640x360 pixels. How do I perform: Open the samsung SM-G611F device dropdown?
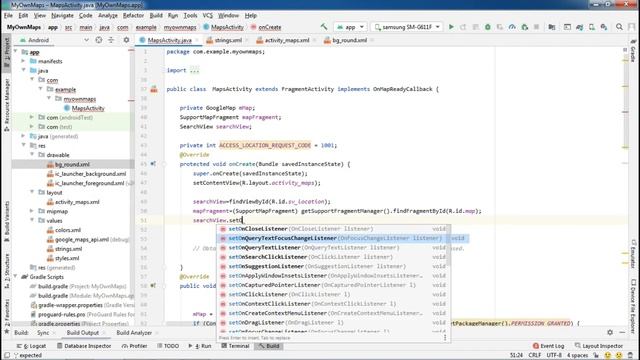[407, 27]
